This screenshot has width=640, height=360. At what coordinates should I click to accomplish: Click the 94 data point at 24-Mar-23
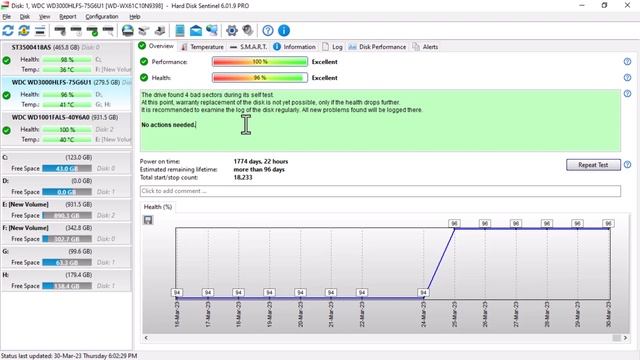[423, 293]
